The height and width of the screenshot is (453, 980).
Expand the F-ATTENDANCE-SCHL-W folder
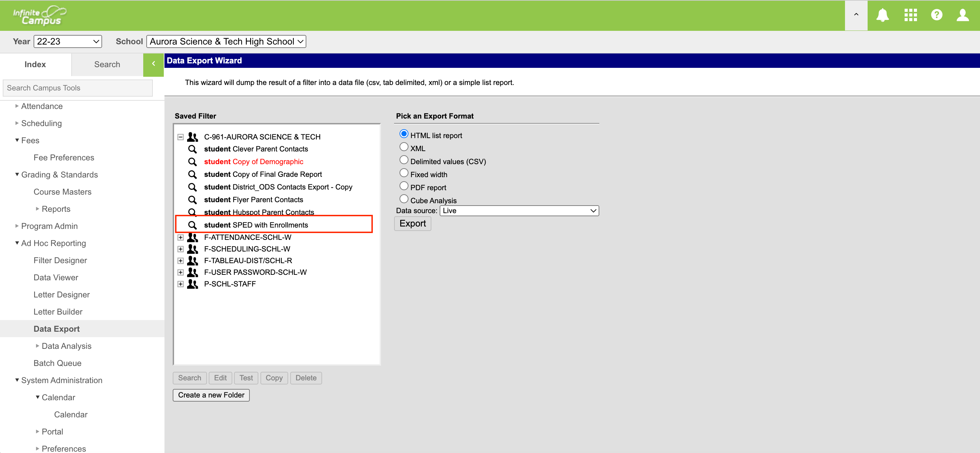click(x=180, y=237)
